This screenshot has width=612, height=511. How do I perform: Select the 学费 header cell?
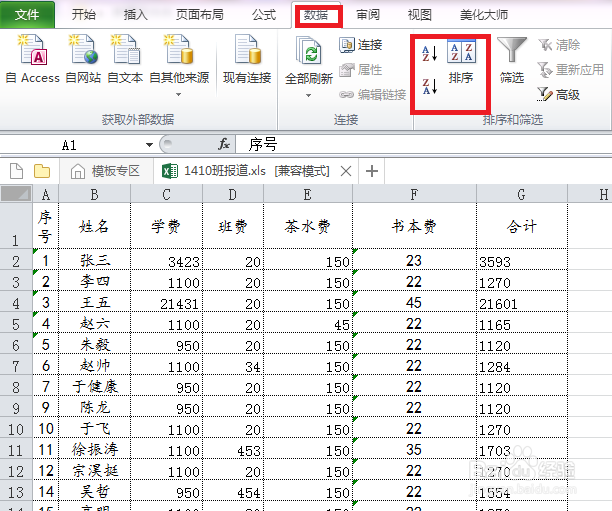[x=167, y=226]
